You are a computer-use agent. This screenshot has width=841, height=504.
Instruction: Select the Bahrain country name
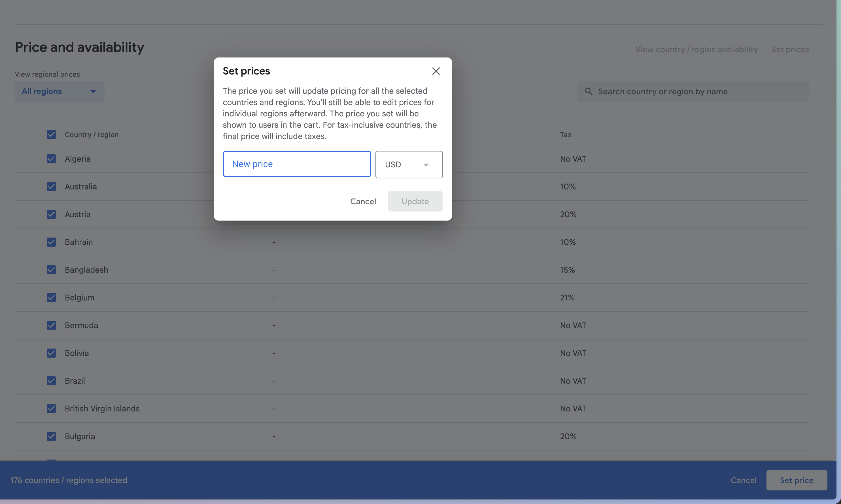click(x=79, y=242)
